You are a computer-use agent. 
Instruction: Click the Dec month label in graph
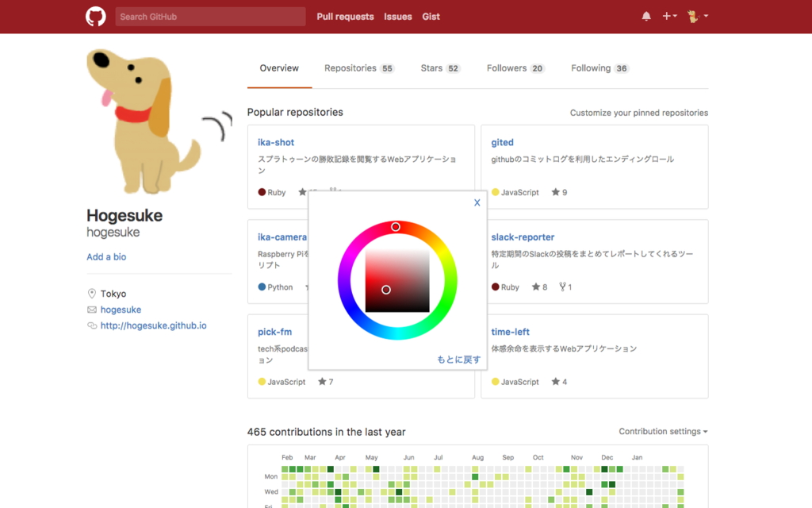click(x=607, y=458)
